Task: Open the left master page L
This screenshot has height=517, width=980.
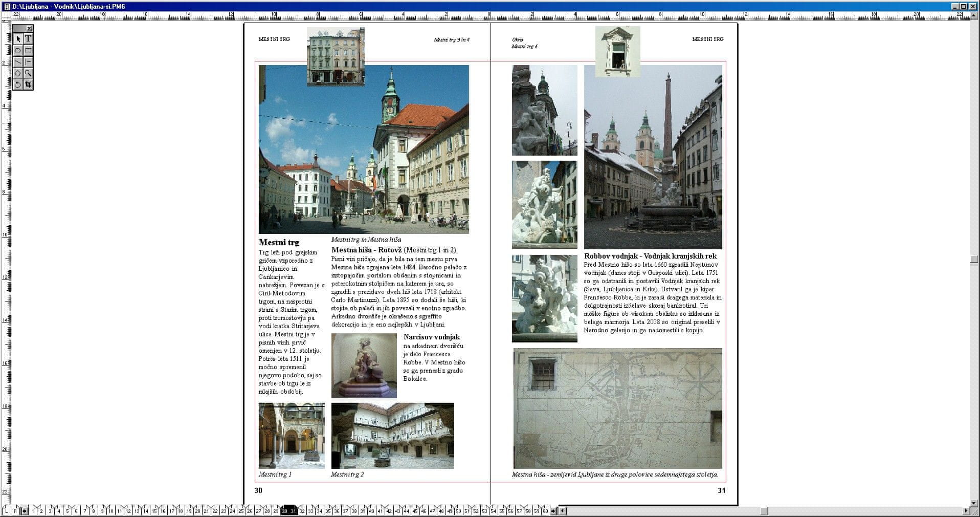Action: (7, 511)
